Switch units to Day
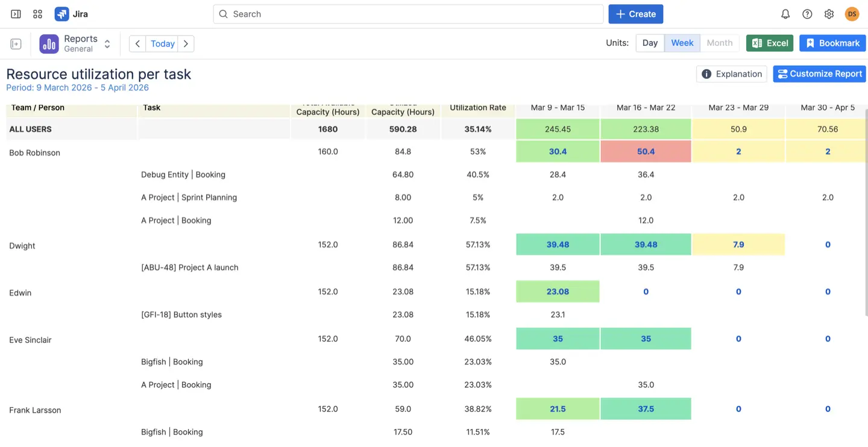This screenshot has width=868, height=447. pos(649,43)
